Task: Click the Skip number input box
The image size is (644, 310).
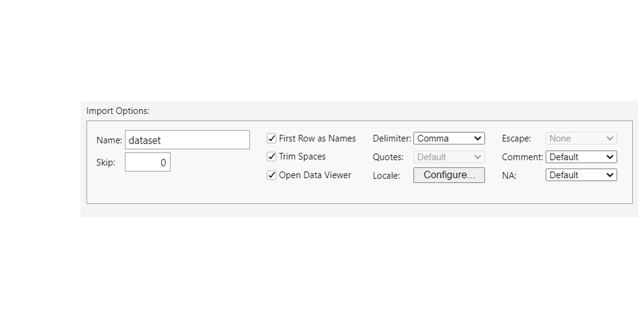Action: point(148,162)
